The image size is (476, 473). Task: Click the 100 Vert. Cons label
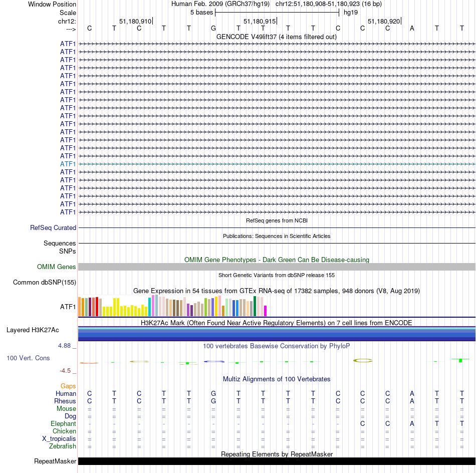pos(28,358)
